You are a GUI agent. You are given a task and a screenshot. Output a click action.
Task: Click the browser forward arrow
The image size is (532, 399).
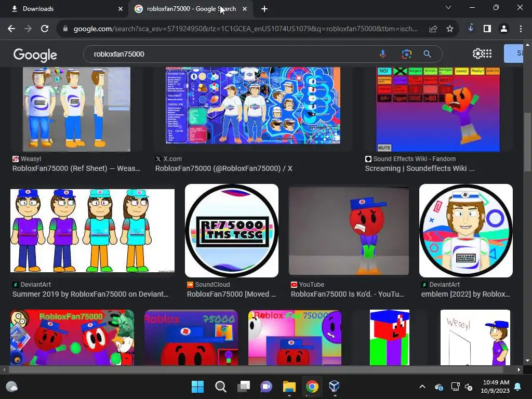click(x=28, y=29)
